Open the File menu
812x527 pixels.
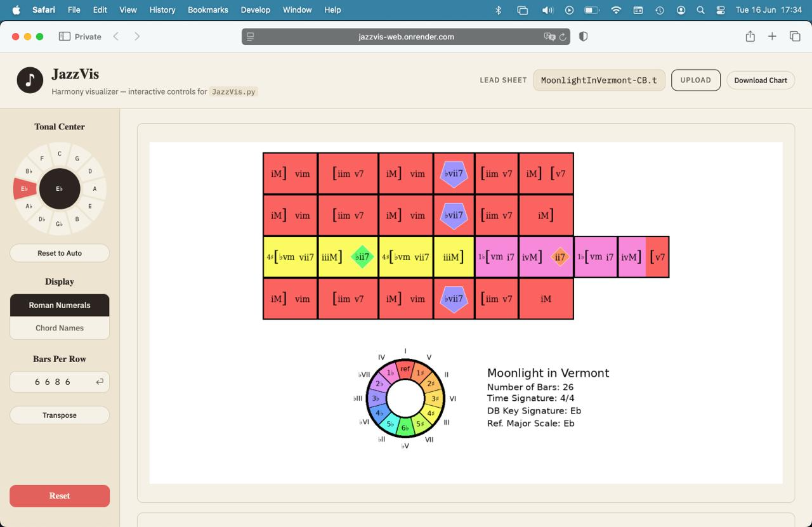74,10
